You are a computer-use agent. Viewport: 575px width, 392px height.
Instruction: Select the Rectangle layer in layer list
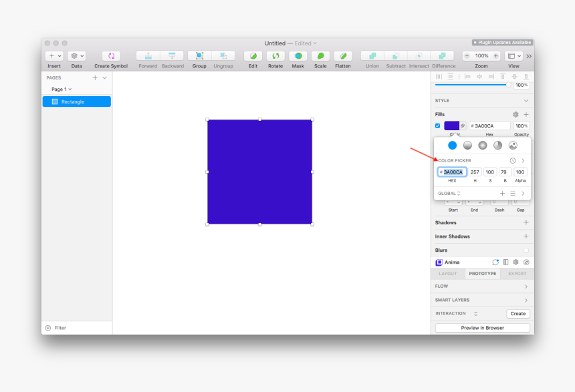click(76, 102)
